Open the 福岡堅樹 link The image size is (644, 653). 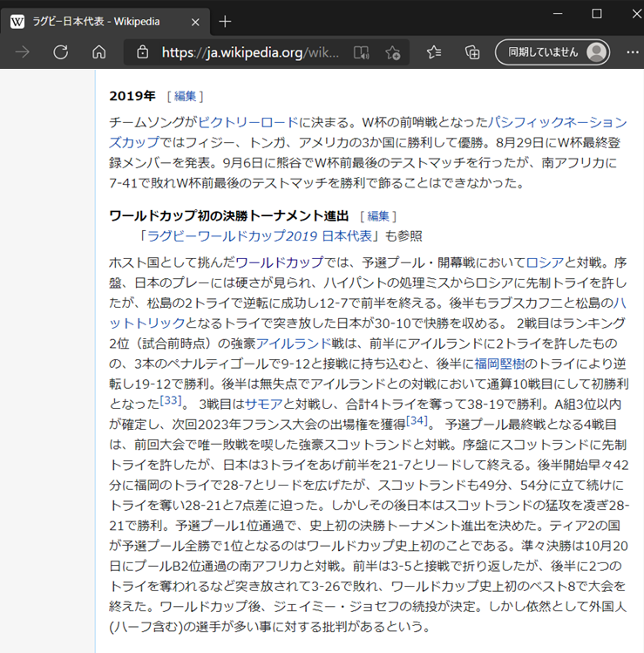coord(499,364)
